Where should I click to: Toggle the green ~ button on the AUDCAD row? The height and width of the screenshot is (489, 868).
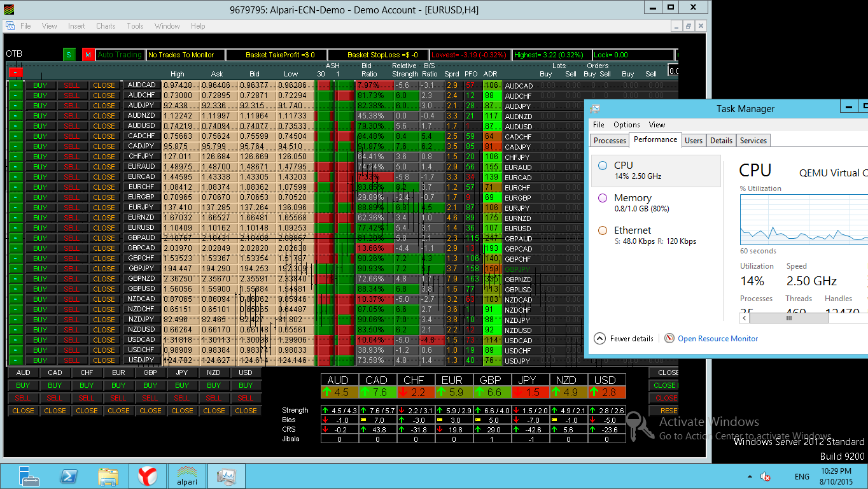coord(16,85)
